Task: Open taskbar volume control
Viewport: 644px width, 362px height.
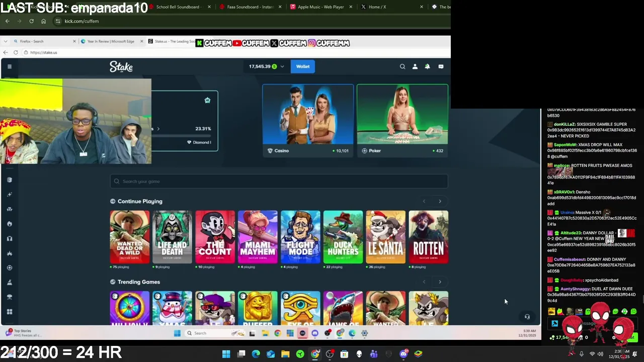Action: (600, 354)
